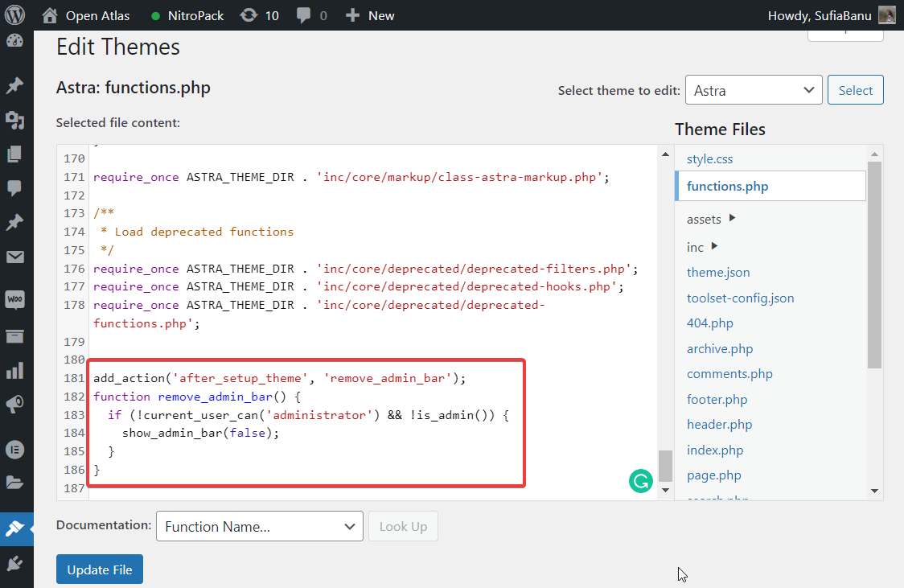Screen dimensions: 904x588
Task: Click the Grammarly icon in the editor
Action: [640, 481]
